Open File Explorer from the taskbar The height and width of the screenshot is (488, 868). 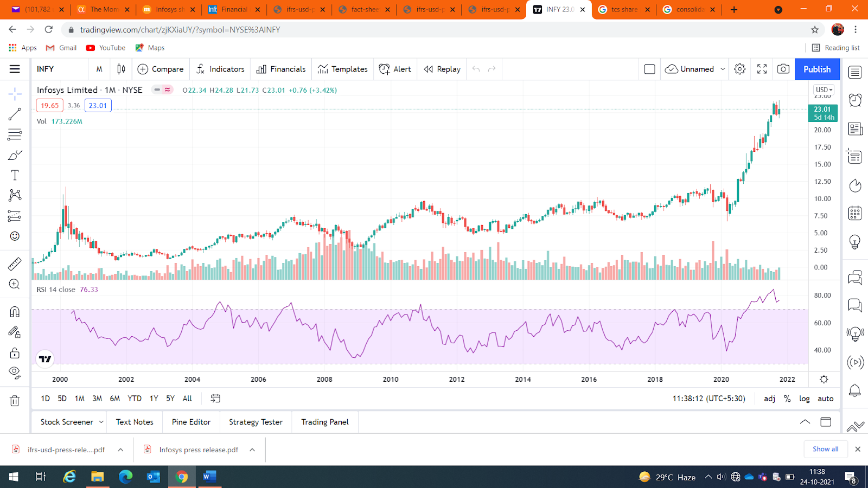point(97,477)
